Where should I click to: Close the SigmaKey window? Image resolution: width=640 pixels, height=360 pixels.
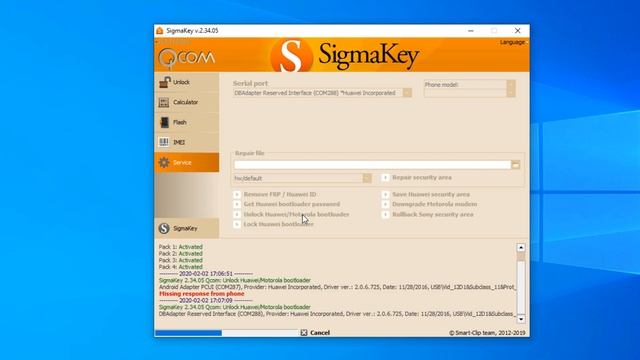click(518, 31)
